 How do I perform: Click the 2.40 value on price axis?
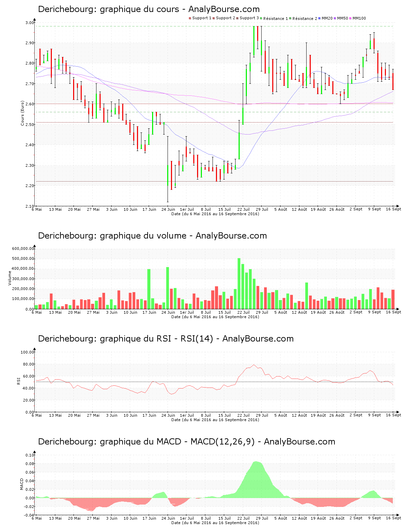30,145
